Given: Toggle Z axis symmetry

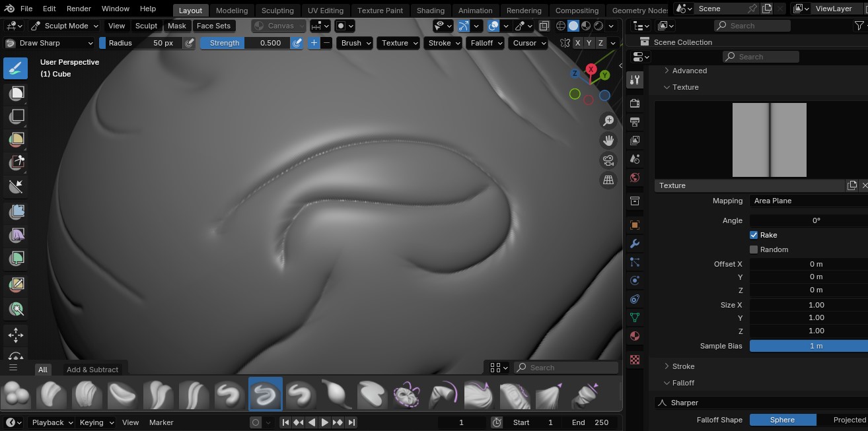Looking at the screenshot, I should (601, 43).
